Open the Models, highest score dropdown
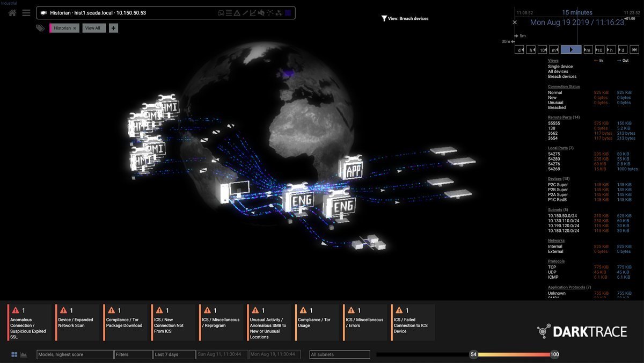The height and width of the screenshot is (363, 644). coord(75,354)
